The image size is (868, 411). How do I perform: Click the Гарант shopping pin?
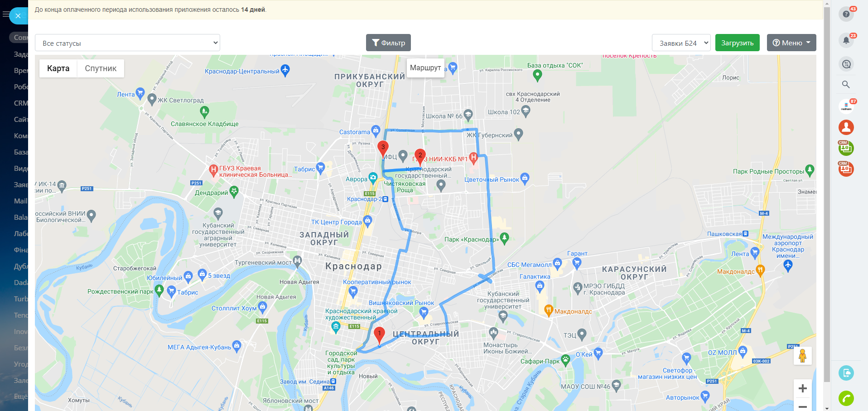(x=577, y=264)
